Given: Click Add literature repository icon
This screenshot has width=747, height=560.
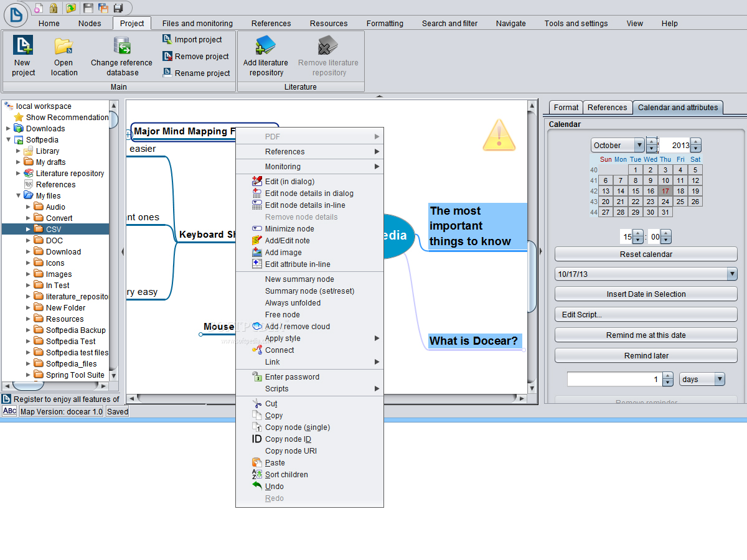Looking at the screenshot, I should pos(265,46).
